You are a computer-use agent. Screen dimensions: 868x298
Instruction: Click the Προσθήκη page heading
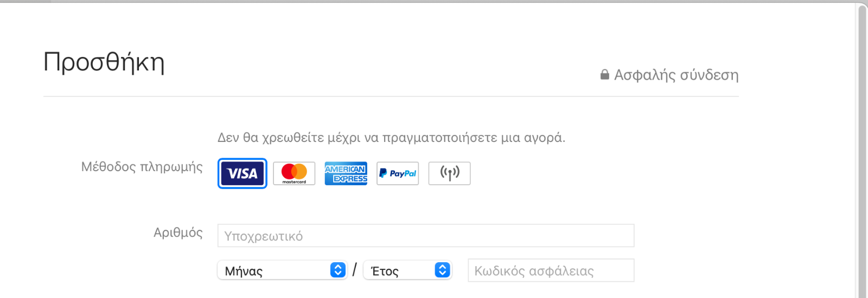click(x=104, y=62)
